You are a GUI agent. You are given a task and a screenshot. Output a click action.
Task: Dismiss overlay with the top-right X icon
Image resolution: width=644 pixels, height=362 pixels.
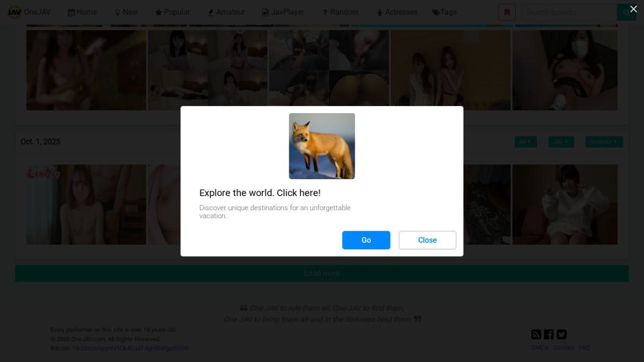pos(633,9)
